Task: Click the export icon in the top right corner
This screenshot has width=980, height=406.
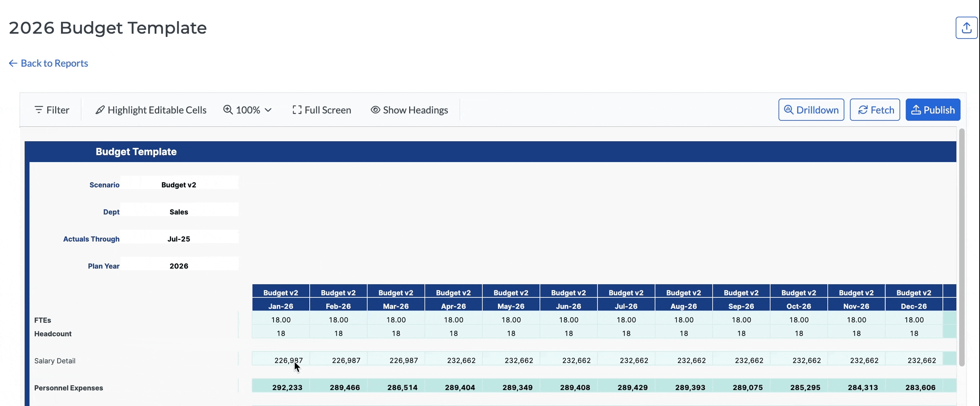Action: coord(966,27)
